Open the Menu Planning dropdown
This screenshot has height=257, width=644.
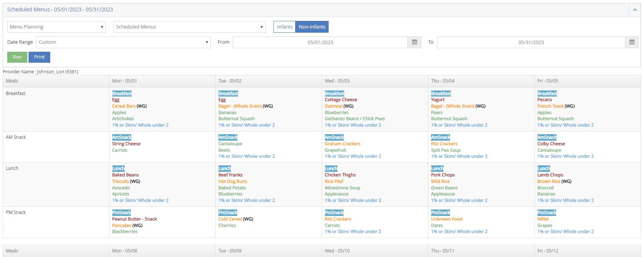(56, 27)
